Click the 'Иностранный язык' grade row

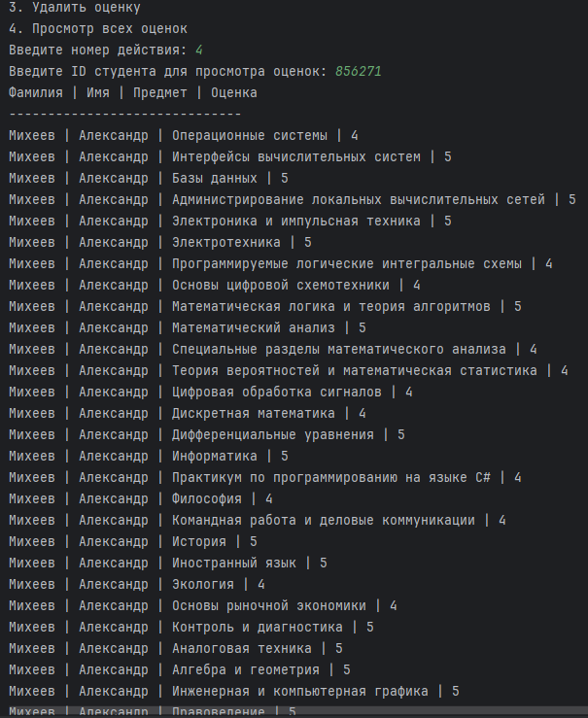pos(168,564)
